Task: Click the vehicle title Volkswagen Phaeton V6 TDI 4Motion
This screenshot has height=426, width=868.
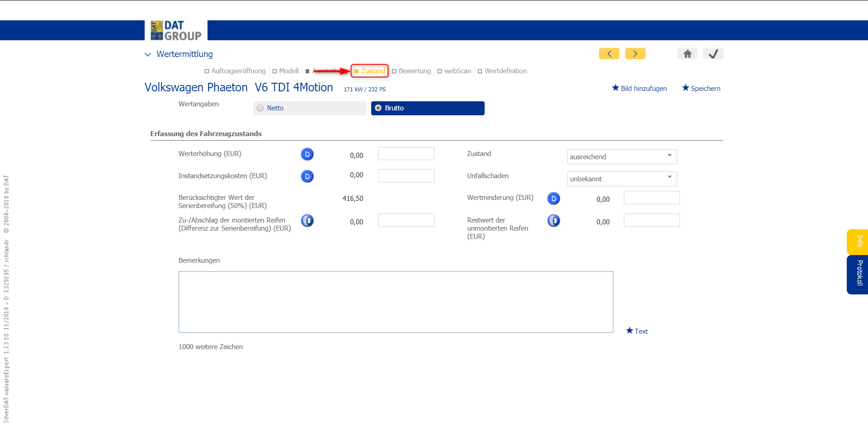Action: coord(239,88)
